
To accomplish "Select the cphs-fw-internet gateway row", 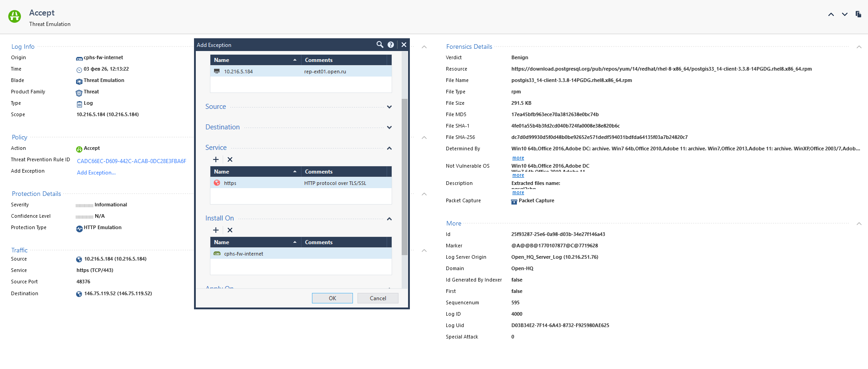I will [x=301, y=253].
